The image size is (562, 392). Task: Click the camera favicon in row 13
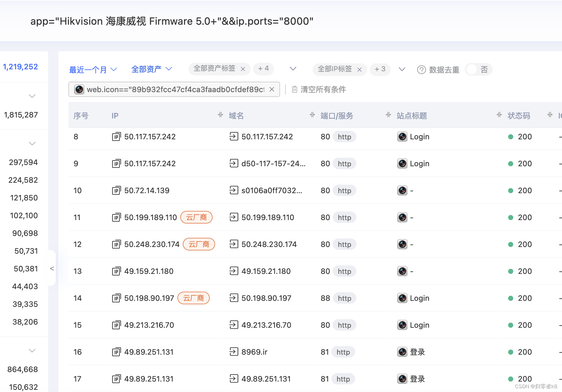pyautogui.click(x=402, y=271)
